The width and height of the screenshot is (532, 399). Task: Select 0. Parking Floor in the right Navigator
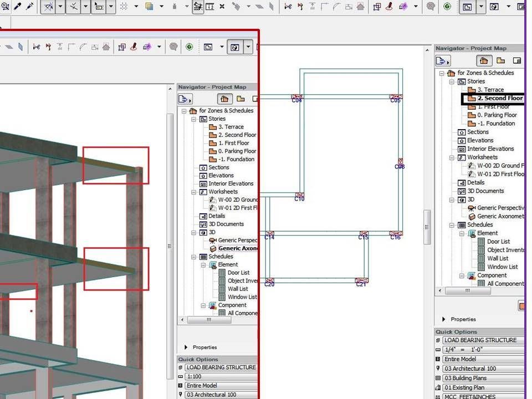tap(497, 115)
